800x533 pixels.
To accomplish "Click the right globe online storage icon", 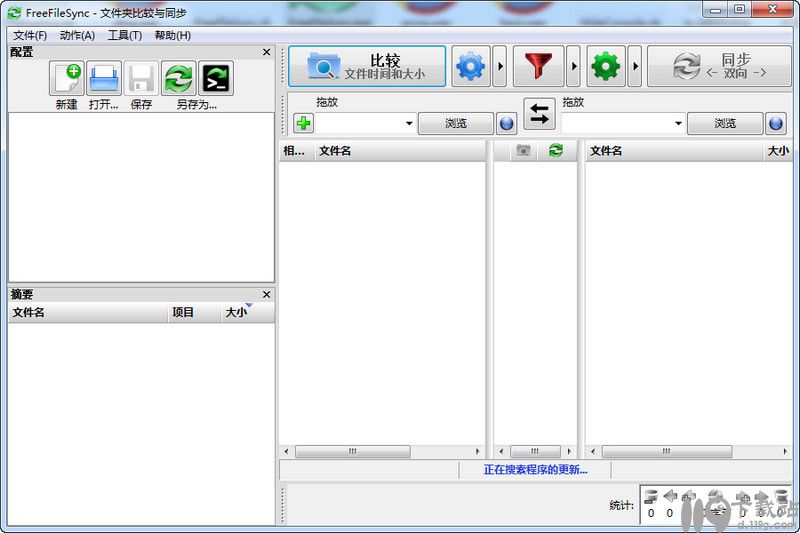I will click(776, 123).
